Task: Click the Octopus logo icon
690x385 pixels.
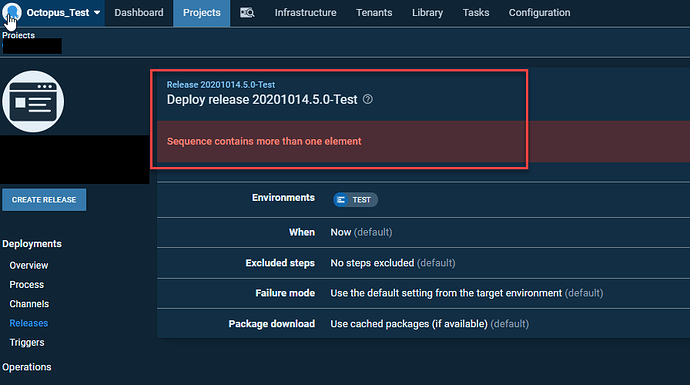Action: coord(12,12)
